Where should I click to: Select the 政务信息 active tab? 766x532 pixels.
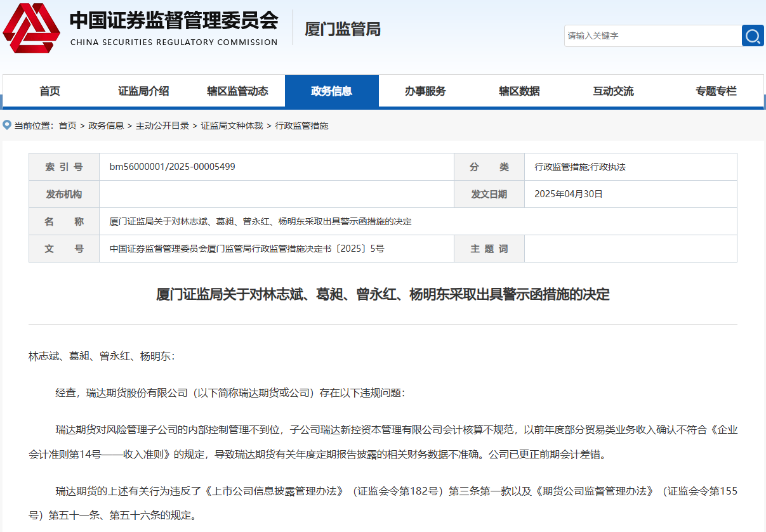[331, 91]
